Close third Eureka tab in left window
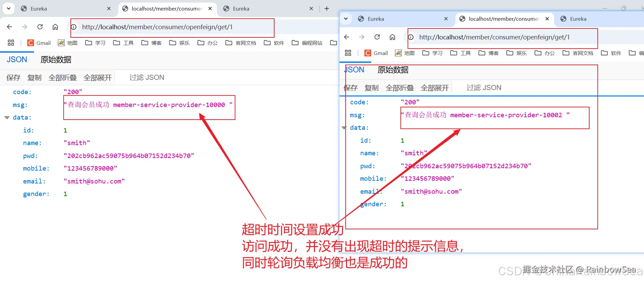Screen dimensions: 644x282 311,8
